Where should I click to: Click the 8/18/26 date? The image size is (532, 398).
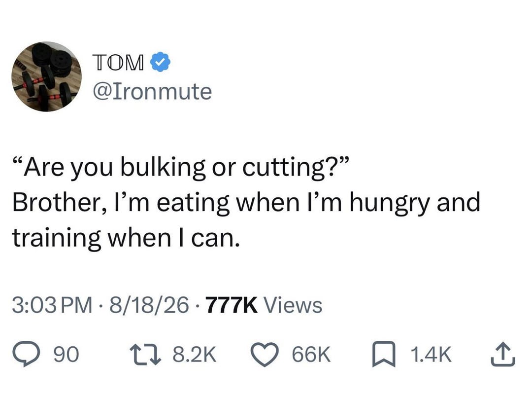click(x=149, y=305)
